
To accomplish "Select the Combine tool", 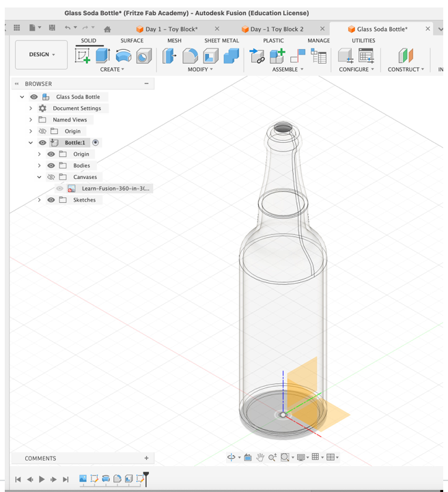I will [232, 56].
